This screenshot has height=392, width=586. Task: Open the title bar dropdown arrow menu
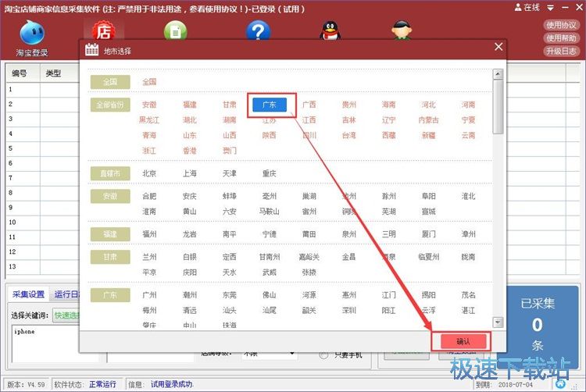551,8
